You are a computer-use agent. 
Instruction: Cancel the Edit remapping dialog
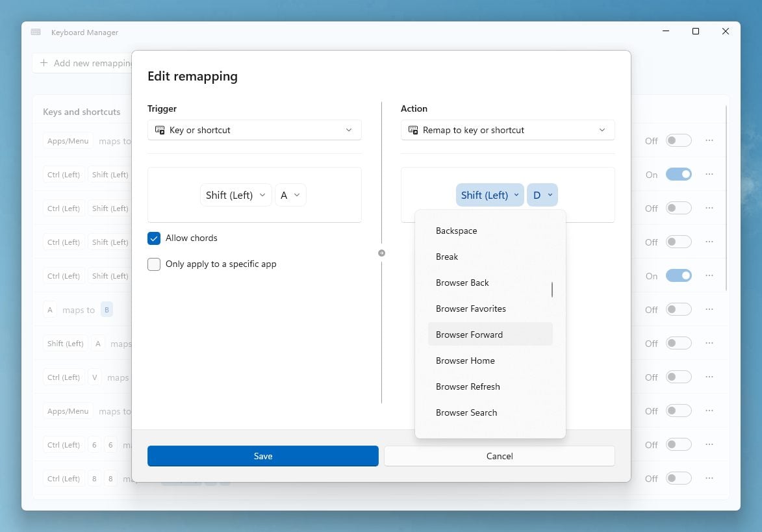tap(499, 456)
